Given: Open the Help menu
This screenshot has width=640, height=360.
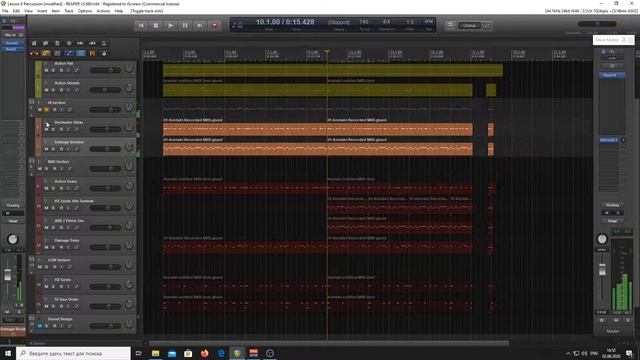Looking at the screenshot, I should (119, 11).
